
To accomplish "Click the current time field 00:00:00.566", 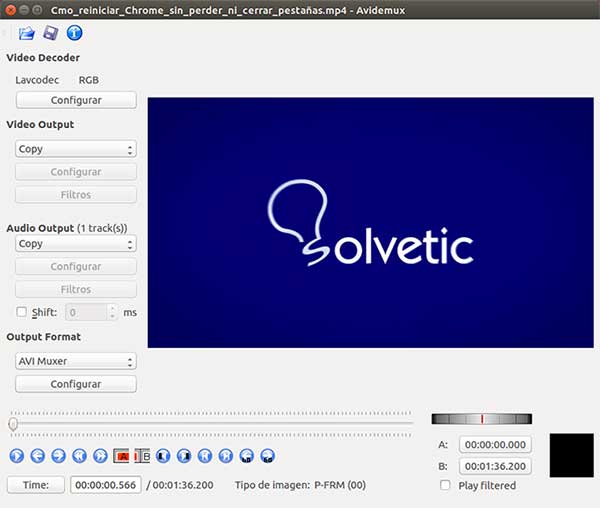I will coord(106,485).
